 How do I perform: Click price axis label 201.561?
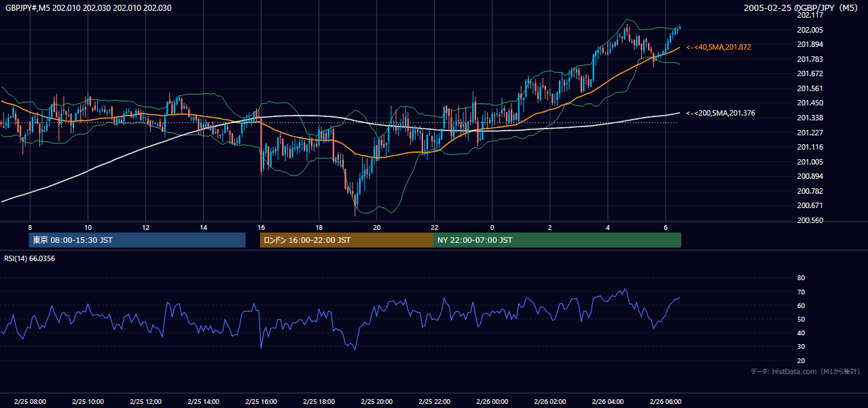coord(810,88)
